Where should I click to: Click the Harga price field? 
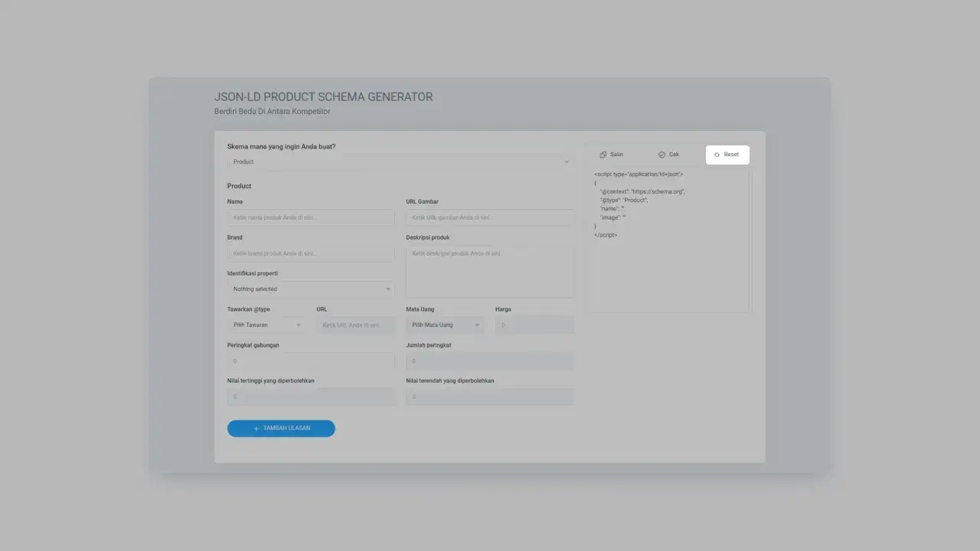click(x=534, y=325)
